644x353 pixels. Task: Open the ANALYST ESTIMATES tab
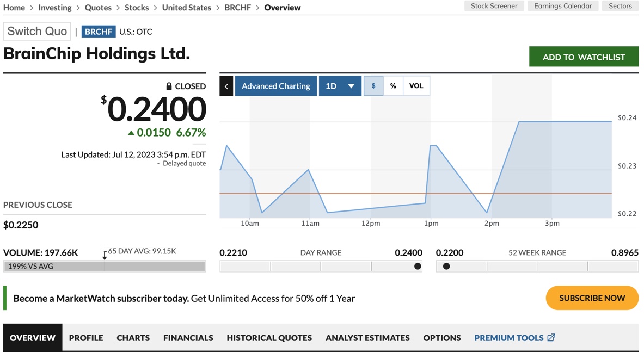pos(367,337)
